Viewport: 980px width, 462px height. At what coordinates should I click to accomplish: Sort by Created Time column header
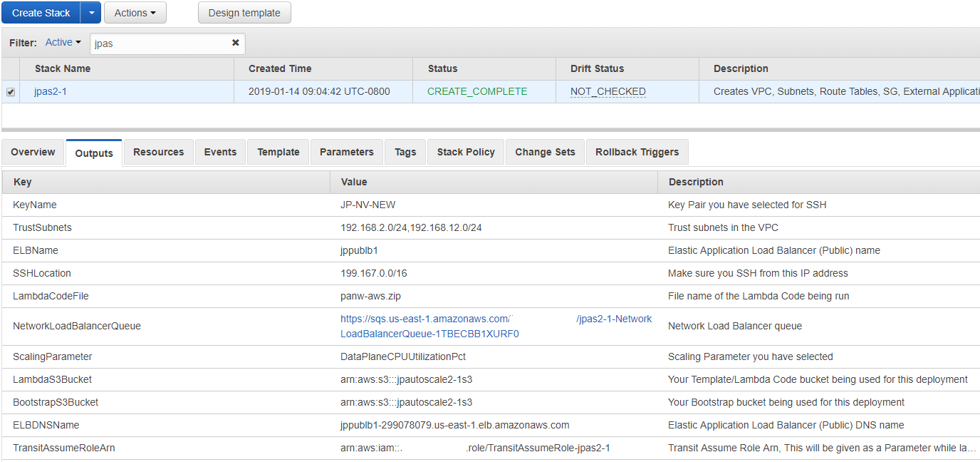[x=280, y=68]
